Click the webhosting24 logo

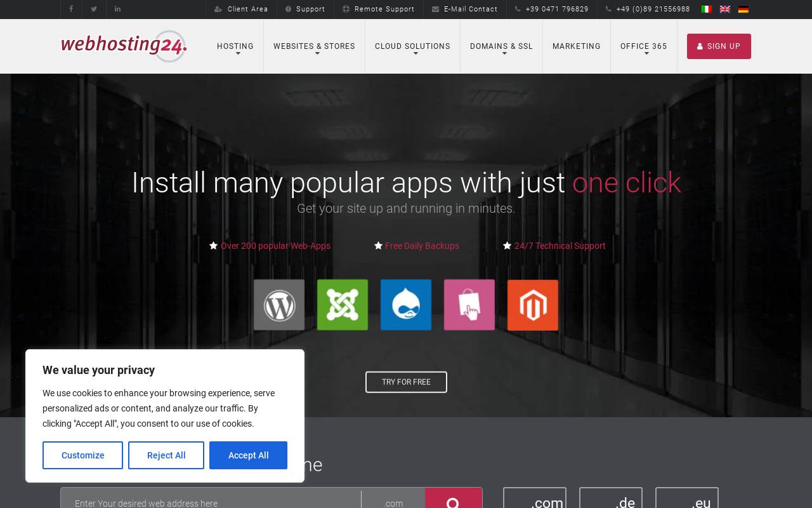[x=124, y=46]
